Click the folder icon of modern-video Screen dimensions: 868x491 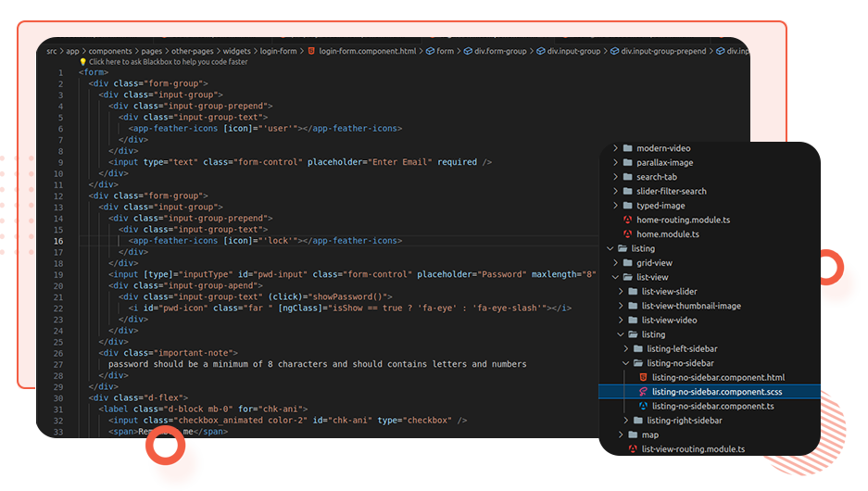627,148
